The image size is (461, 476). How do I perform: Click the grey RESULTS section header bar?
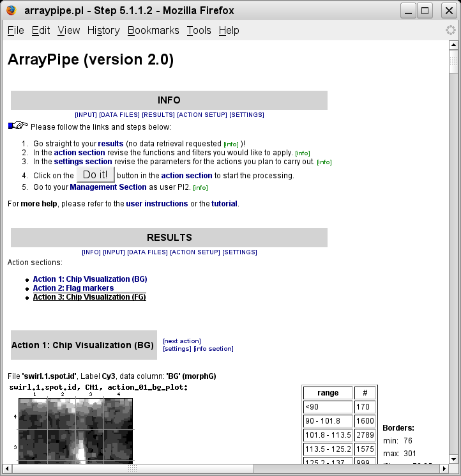pos(169,238)
